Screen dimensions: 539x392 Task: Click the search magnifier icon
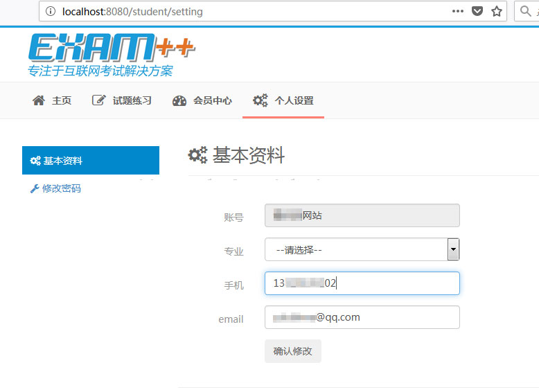tap(527, 11)
